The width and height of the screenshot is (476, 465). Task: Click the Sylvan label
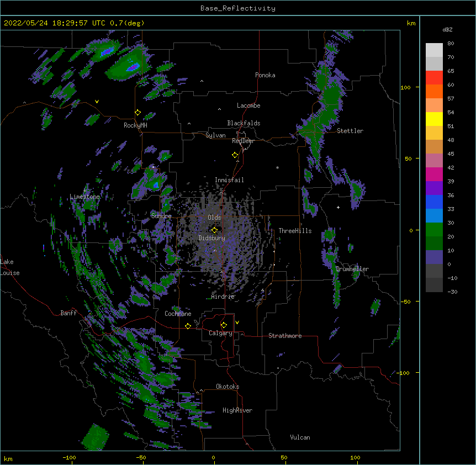pos(215,135)
